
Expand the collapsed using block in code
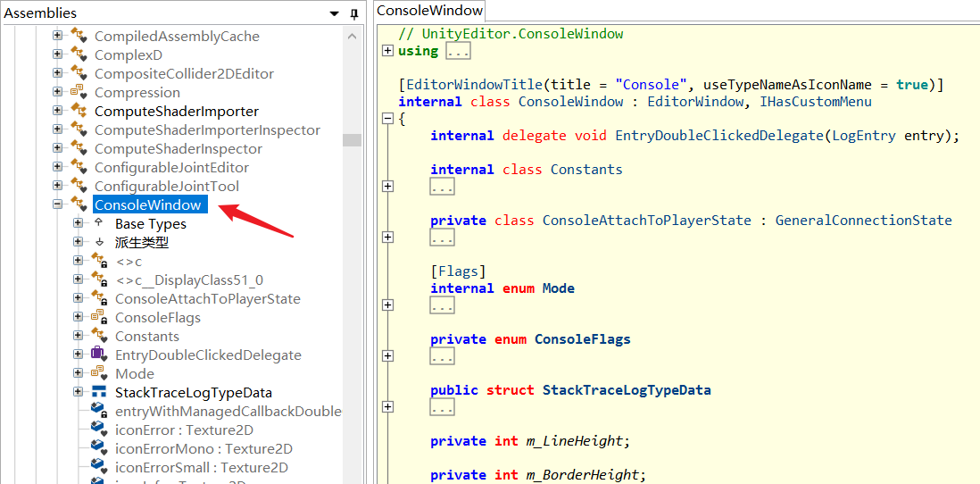[x=387, y=51]
